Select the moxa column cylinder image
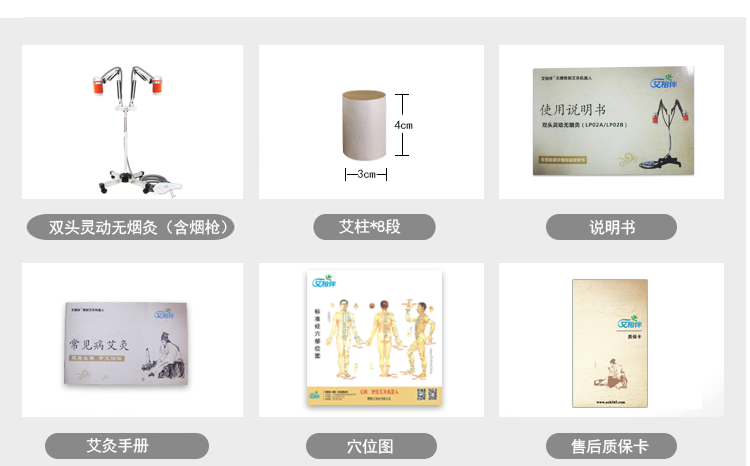 point(364,125)
